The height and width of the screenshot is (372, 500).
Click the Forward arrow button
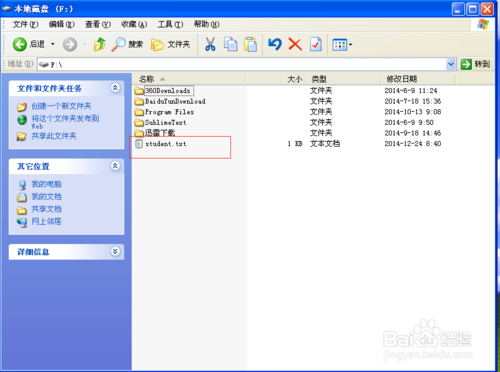70,44
